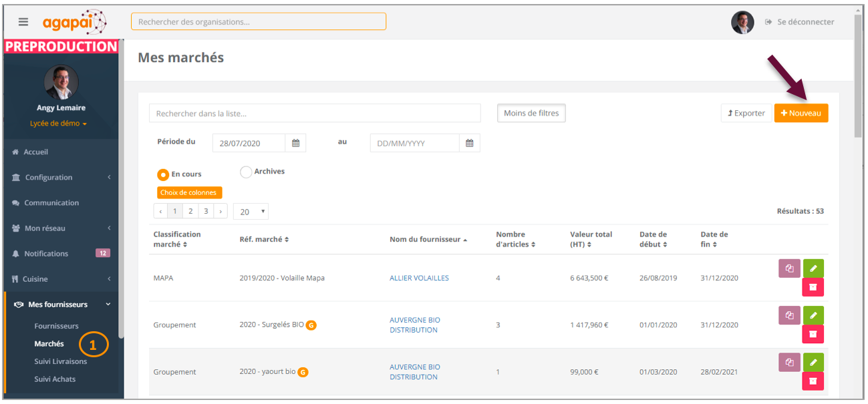Open the Fournisseurs submenu item
868x404 pixels.
(57, 327)
